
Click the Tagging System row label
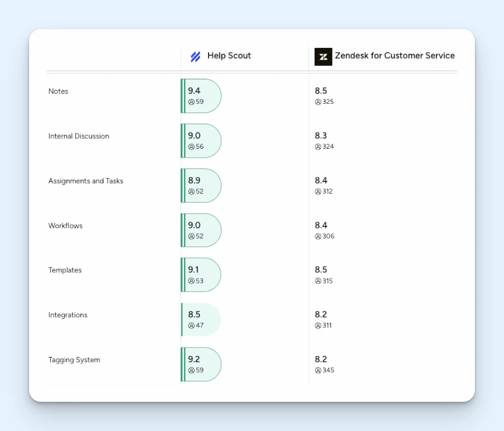click(x=74, y=360)
